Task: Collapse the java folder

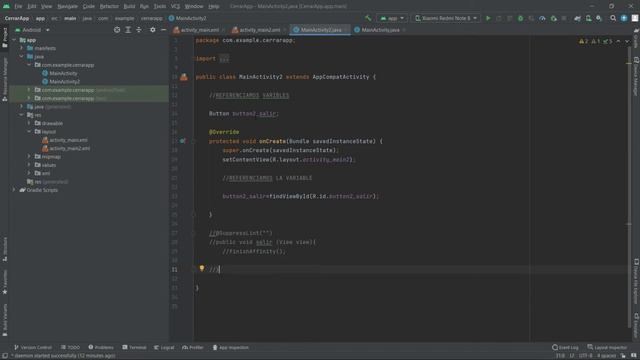Action: click(x=22, y=56)
